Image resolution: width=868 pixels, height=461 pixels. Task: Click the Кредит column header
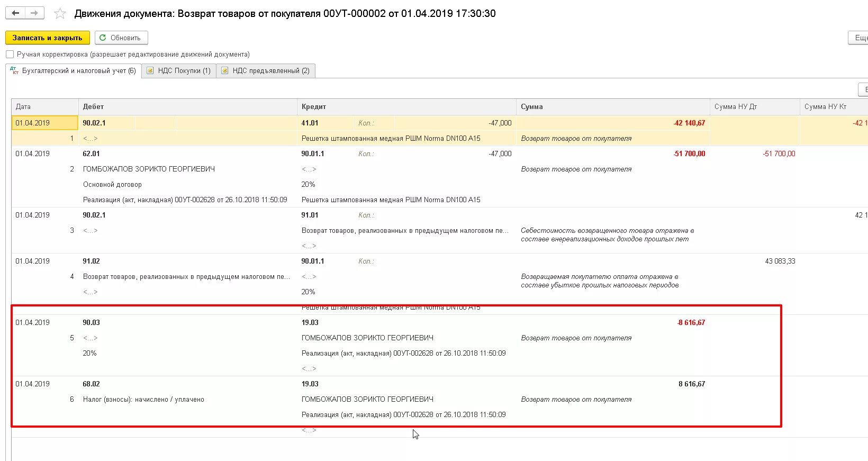(407, 106)
